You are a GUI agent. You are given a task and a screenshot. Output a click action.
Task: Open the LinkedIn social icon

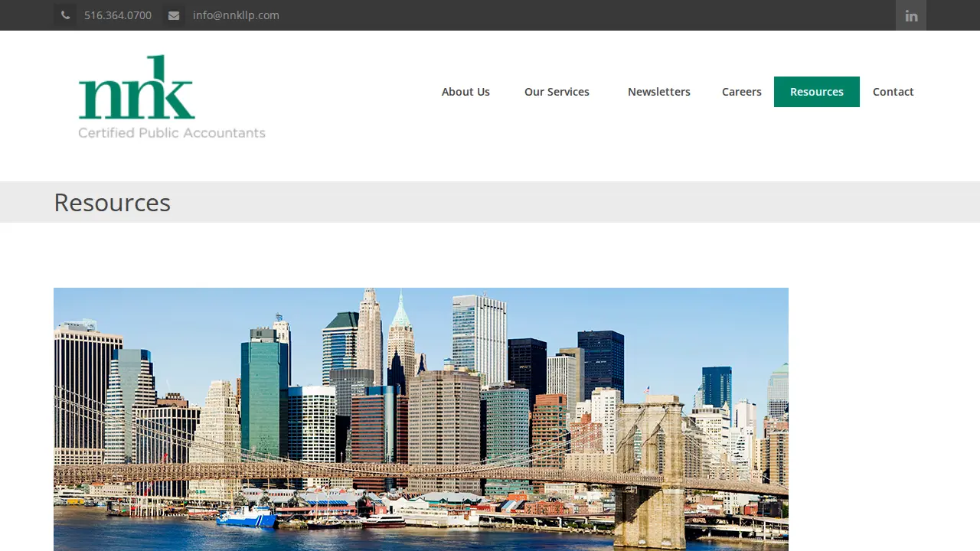[x=911, y=15]
